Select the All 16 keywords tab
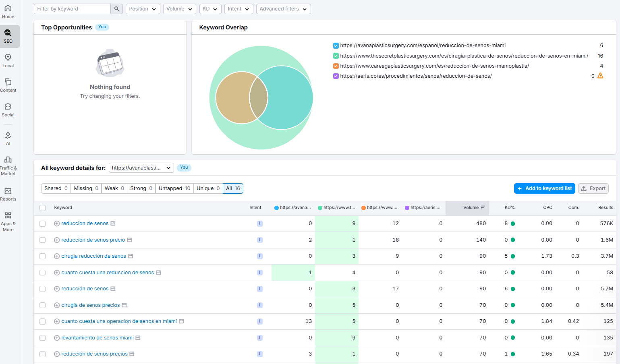 [233, 188]
